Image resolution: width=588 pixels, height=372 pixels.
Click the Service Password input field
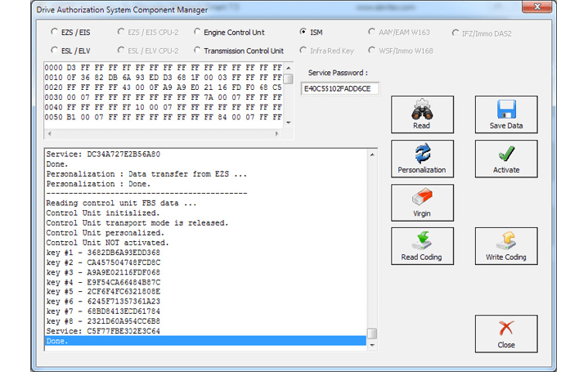(339, 89)
